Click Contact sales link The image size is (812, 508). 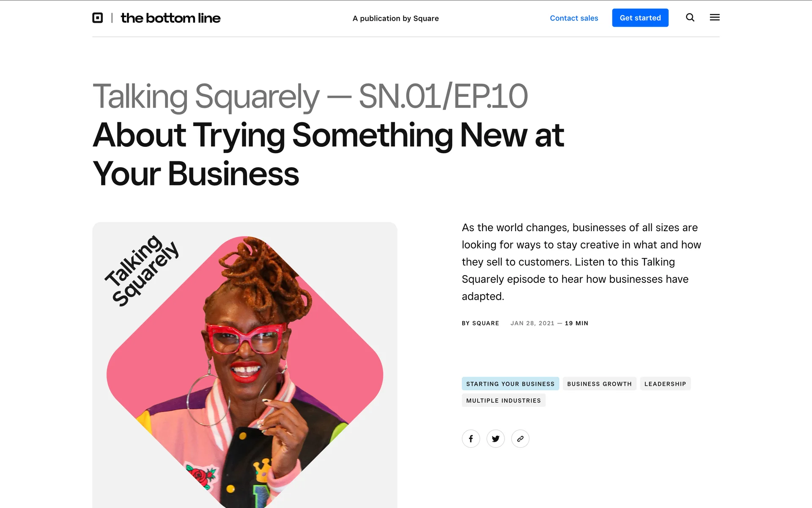pos(574,18)
